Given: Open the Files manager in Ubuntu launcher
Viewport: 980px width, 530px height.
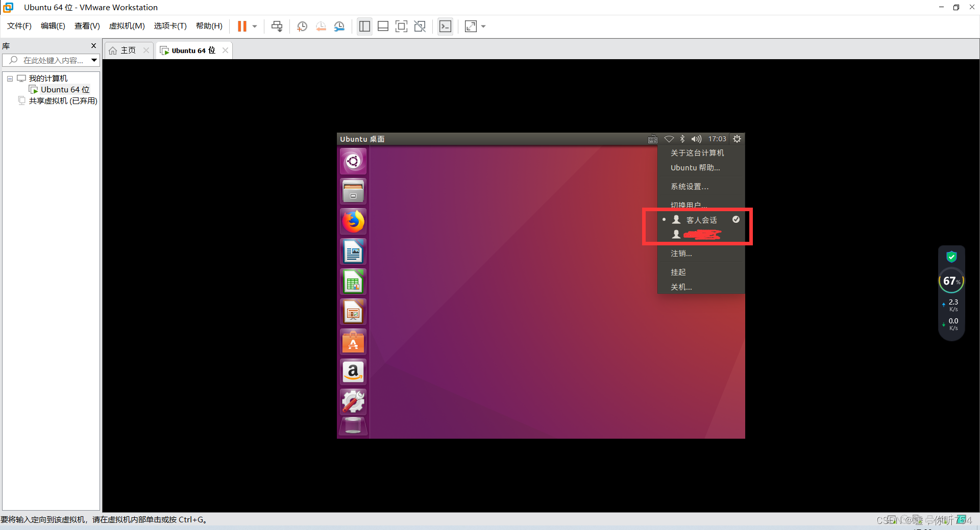Looking at the screenshot, I should 353,192.
